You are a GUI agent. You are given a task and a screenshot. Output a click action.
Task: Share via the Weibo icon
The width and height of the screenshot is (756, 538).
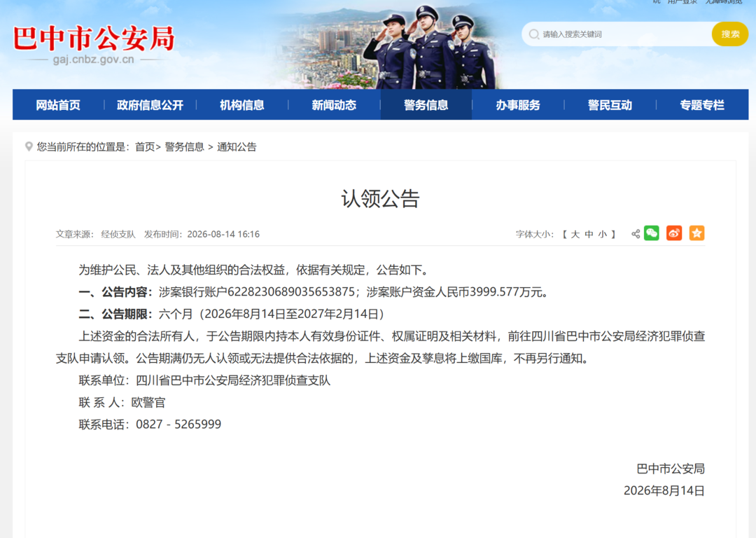point(674,233)
